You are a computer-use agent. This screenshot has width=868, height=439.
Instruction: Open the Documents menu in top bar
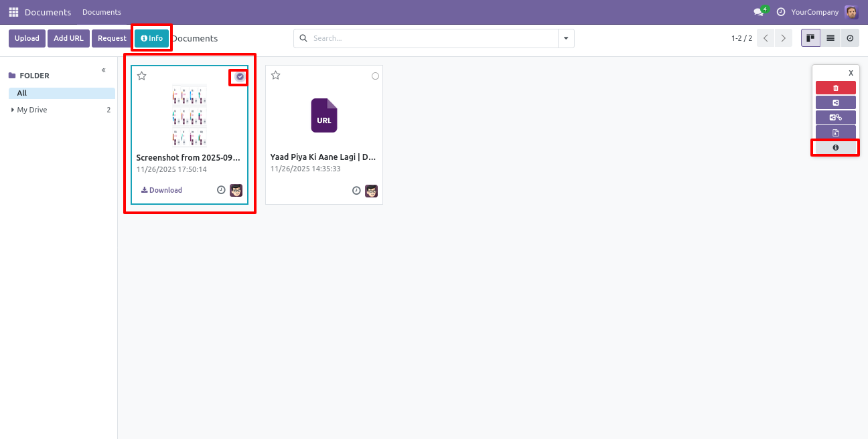point(102,12)
